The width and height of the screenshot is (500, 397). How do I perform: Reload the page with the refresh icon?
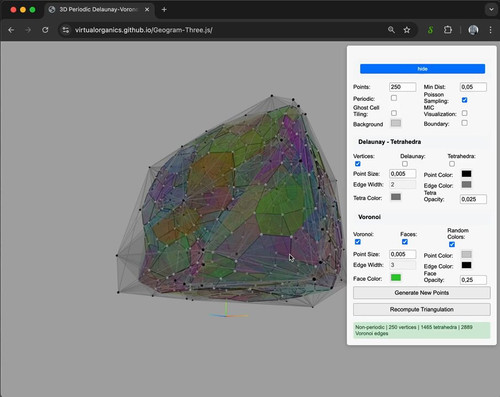(45, 30)
